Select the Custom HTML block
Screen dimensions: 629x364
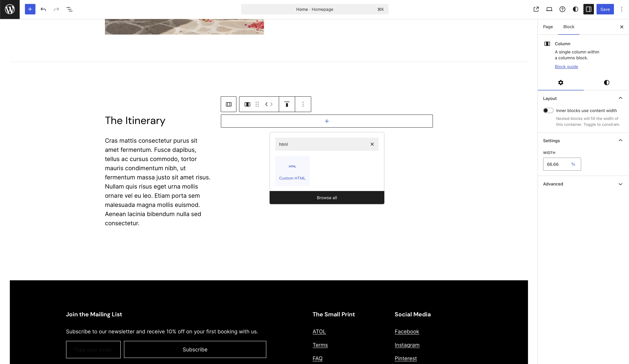(292, 171)
